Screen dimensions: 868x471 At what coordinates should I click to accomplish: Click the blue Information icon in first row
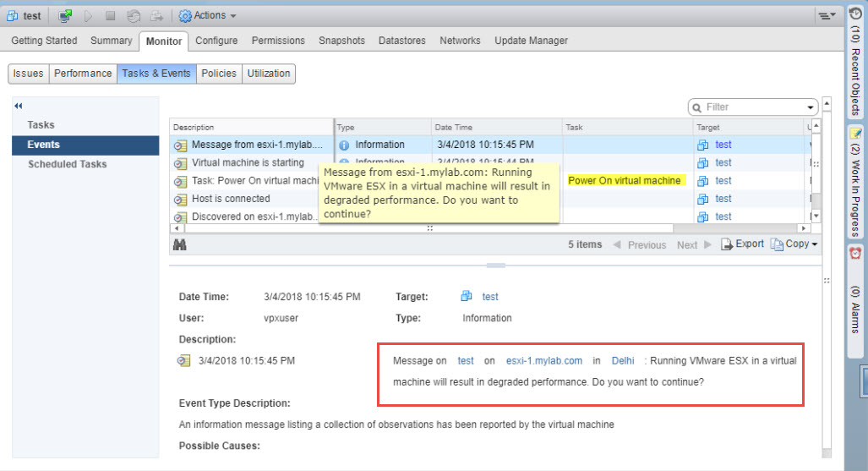coord(344,145)
